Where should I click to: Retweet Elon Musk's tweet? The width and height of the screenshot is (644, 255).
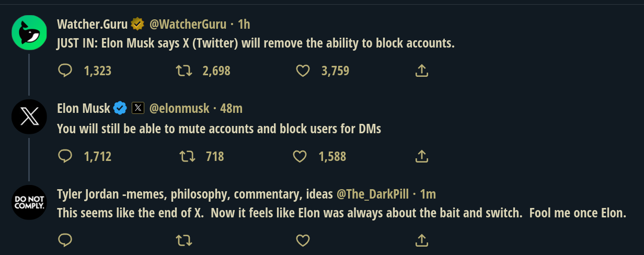(x=187, y=156)
